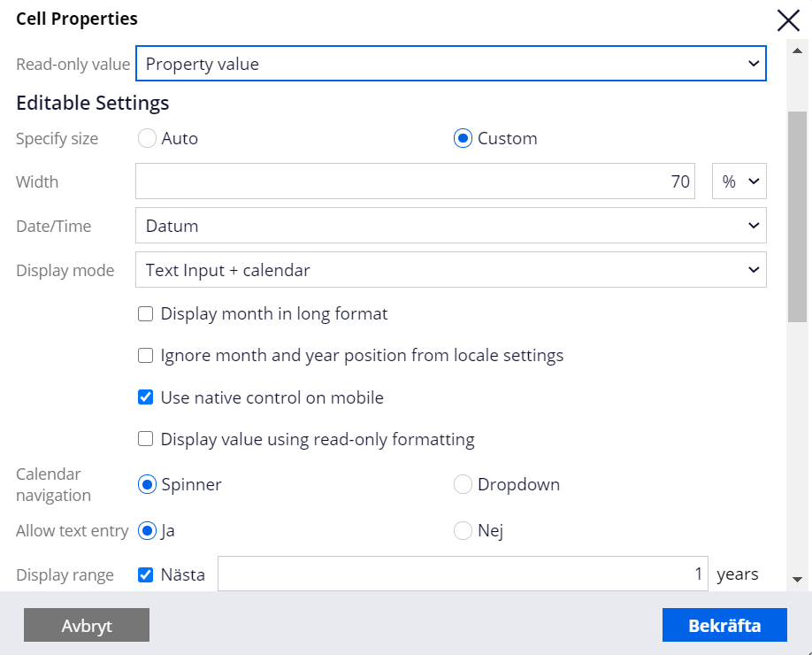The image size is (812, 655).
Task: Click the Width input field
Action: pos(415,181)
